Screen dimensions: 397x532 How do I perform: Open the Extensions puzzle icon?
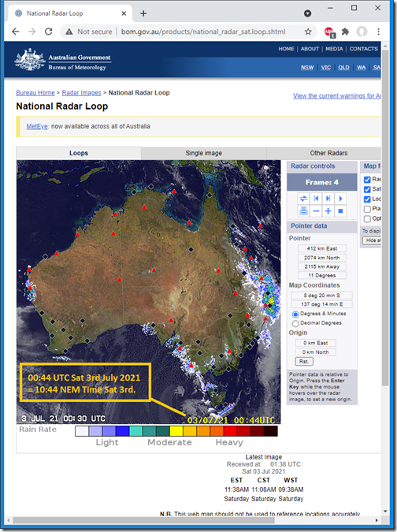345,32
